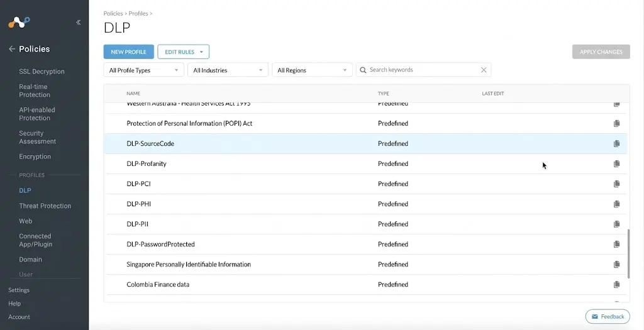Click Policies in the breadcrumb
Screen dimensions: 644x330
[x=113, y=14]
